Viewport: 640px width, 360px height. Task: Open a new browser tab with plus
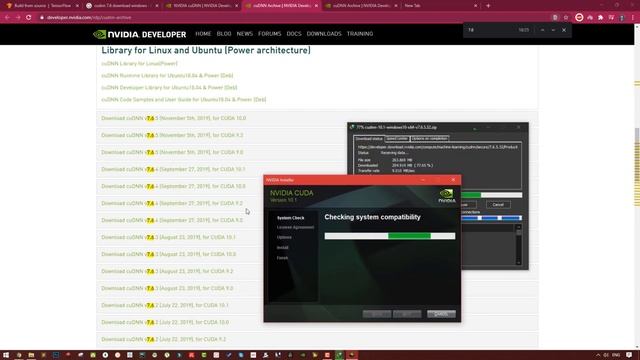488,6
